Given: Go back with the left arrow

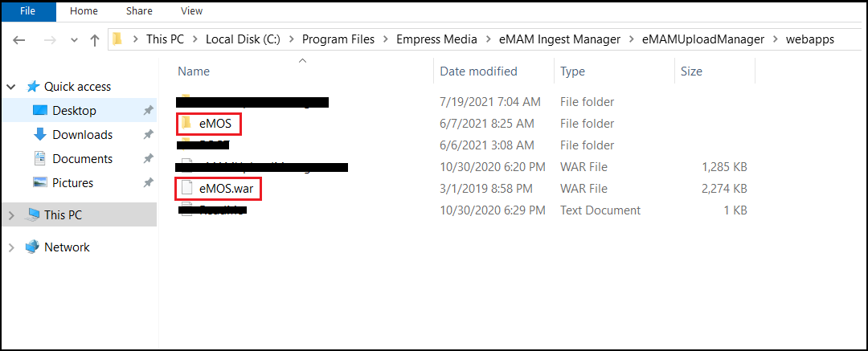Looking at the screenshot, I should coord(18,40).
